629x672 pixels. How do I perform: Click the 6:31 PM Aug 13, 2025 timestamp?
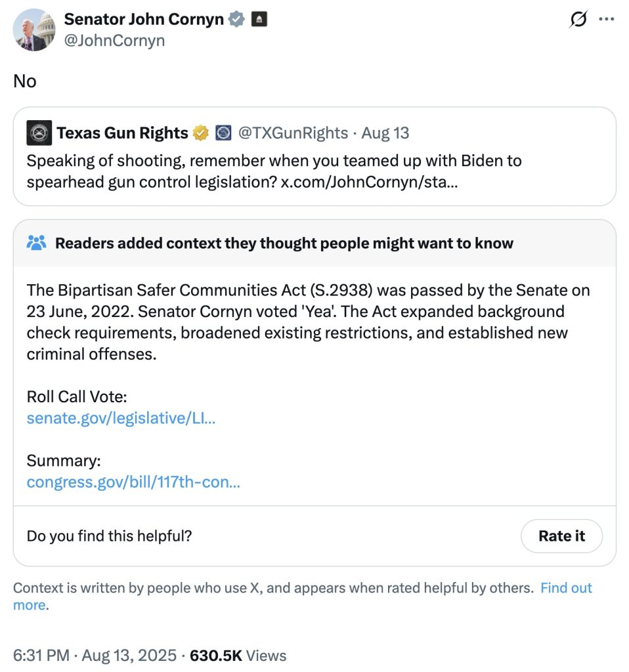point(95,655)
